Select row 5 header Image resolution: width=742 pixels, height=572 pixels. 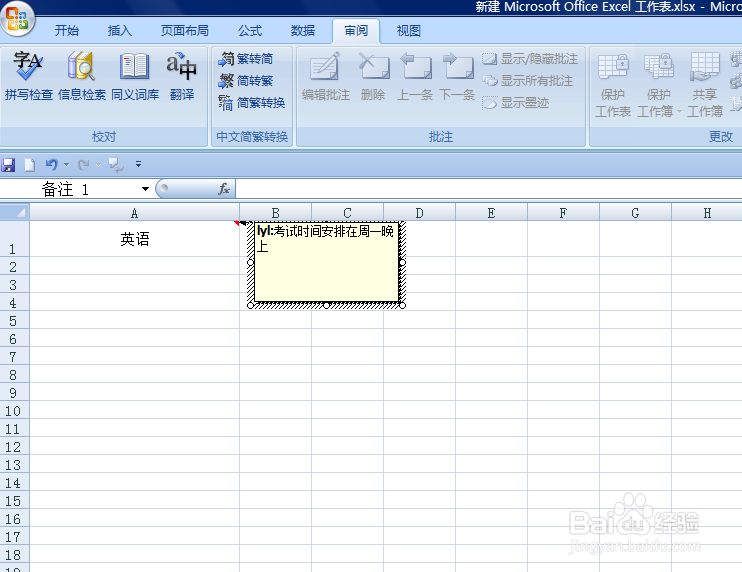pyautogui.click(x=14, y=320)
